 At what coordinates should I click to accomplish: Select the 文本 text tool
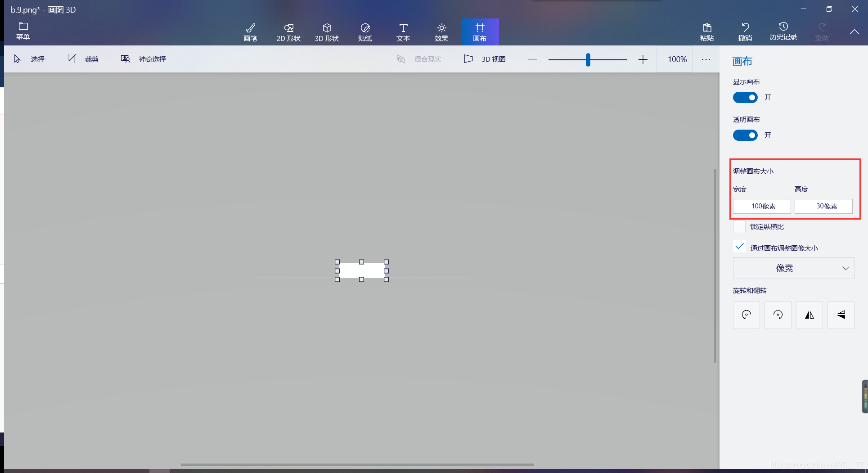(403, 32)
